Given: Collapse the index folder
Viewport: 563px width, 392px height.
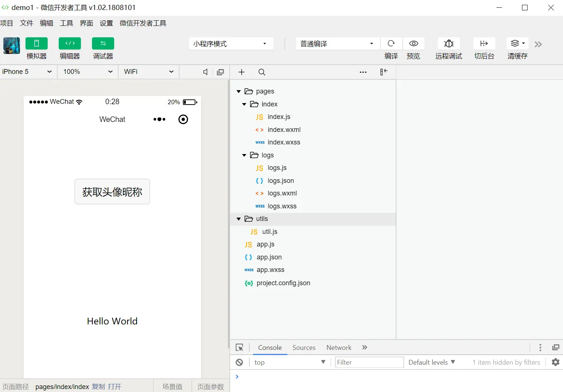Looking at the screenshot, I should [244, 104].
